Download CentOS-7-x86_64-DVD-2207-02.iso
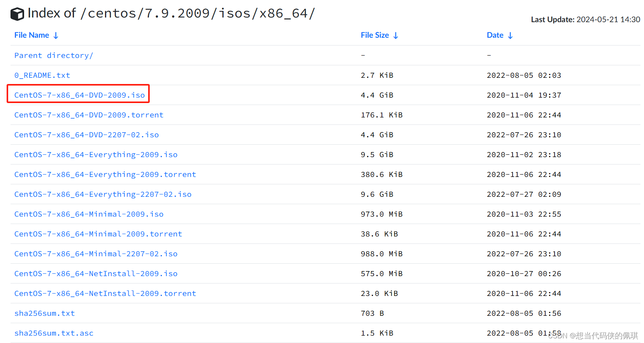The image size is (644, 343). [86, 135]
